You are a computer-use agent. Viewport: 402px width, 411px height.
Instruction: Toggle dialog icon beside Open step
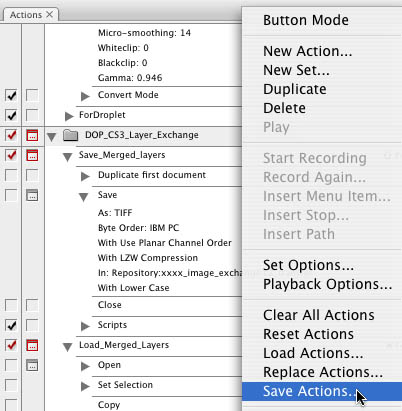pos(32,365)
